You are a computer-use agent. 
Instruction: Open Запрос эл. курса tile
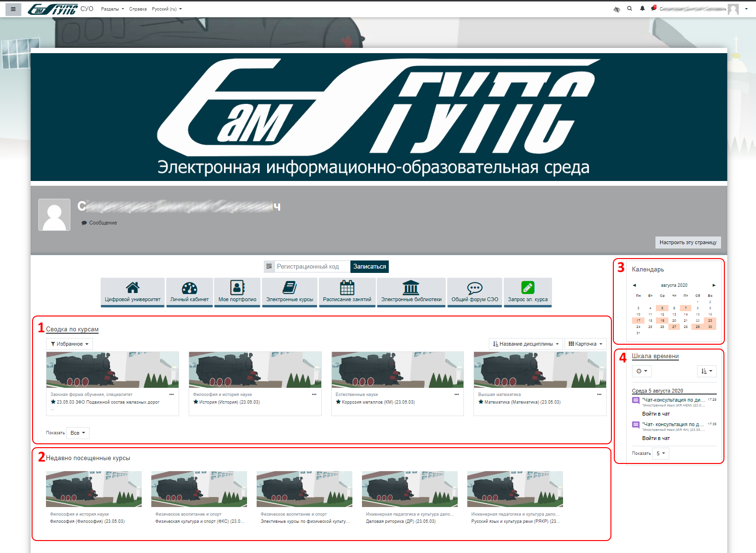pos(528,293)
